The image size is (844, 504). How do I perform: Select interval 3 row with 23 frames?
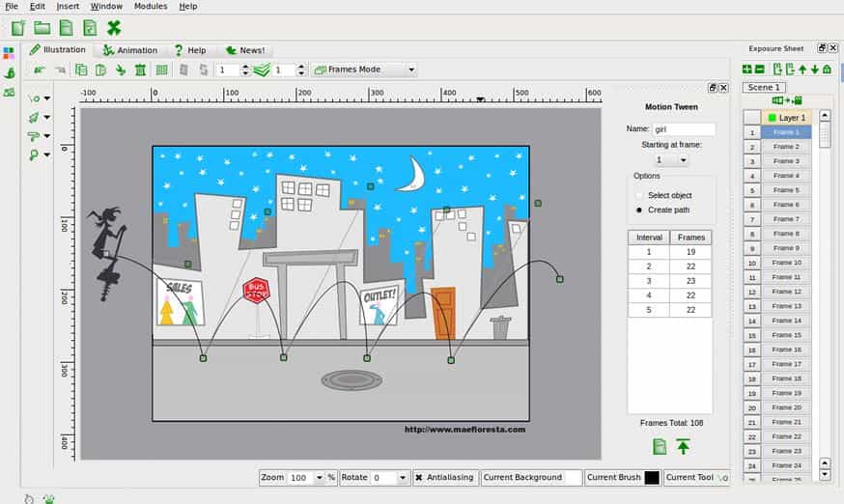pos(669,281)
